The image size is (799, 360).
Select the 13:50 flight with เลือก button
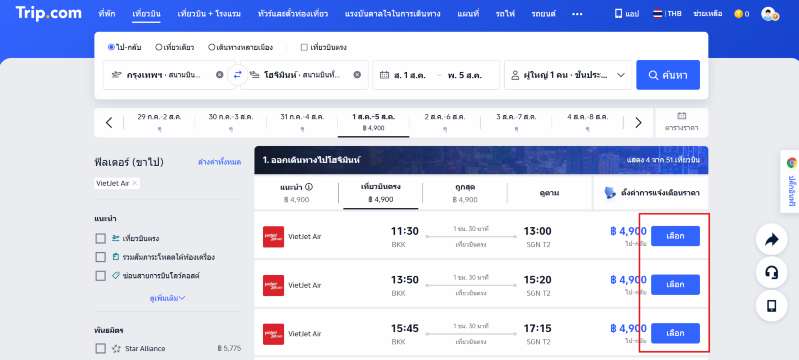point(675,285)
